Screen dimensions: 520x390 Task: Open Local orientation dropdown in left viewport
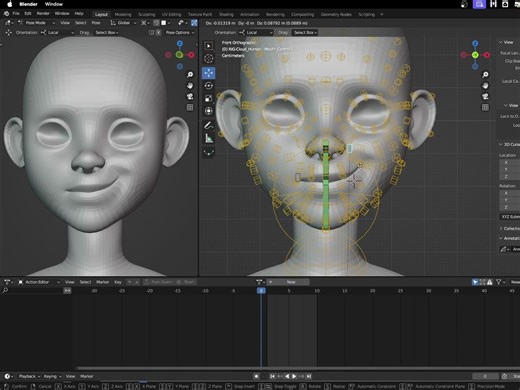click(x=57, y=33)
